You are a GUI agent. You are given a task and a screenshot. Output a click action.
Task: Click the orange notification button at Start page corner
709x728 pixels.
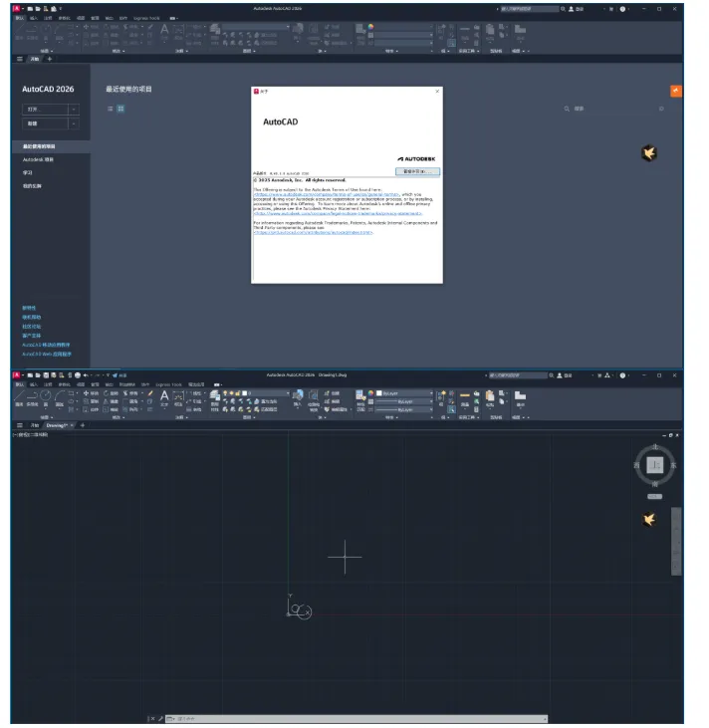click(x=676, y=91)
